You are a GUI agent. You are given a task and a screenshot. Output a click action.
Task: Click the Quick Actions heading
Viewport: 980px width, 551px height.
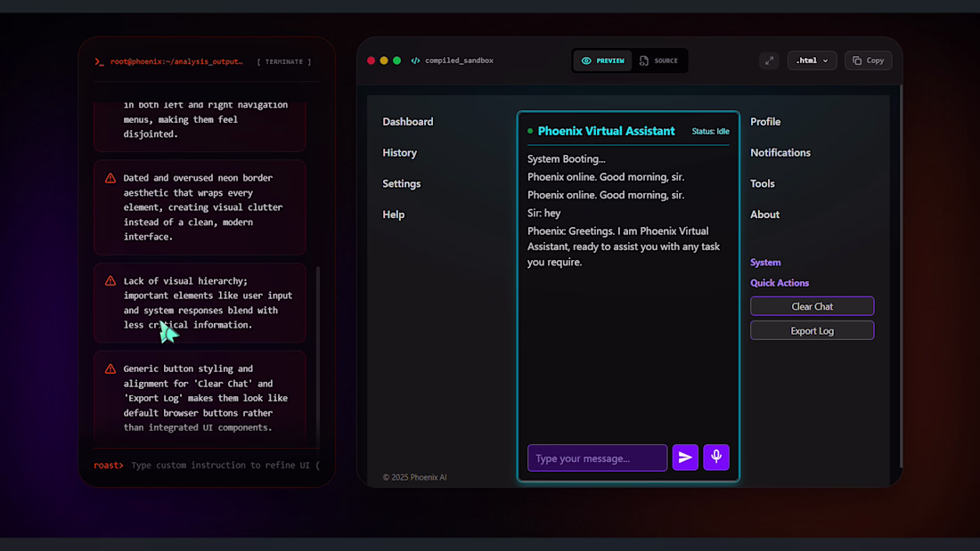(x=780, y=283)
